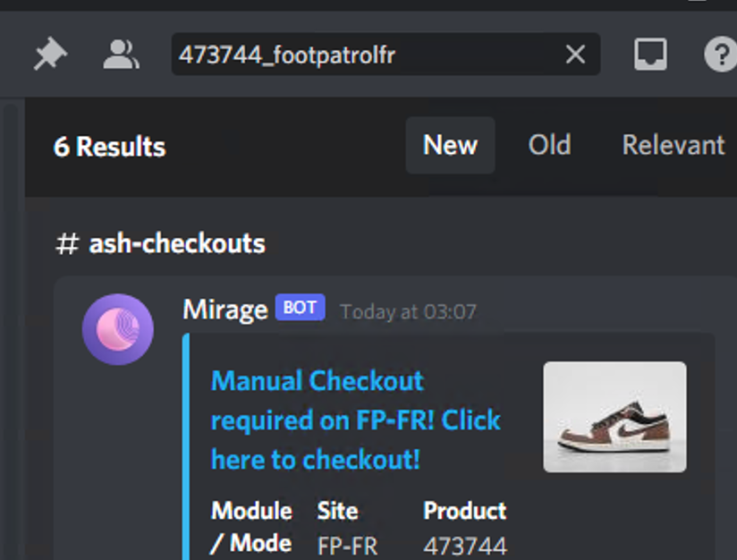Click the Module / Mode field label
This screenshot has height=560, width=737.
tap(251, 527)
